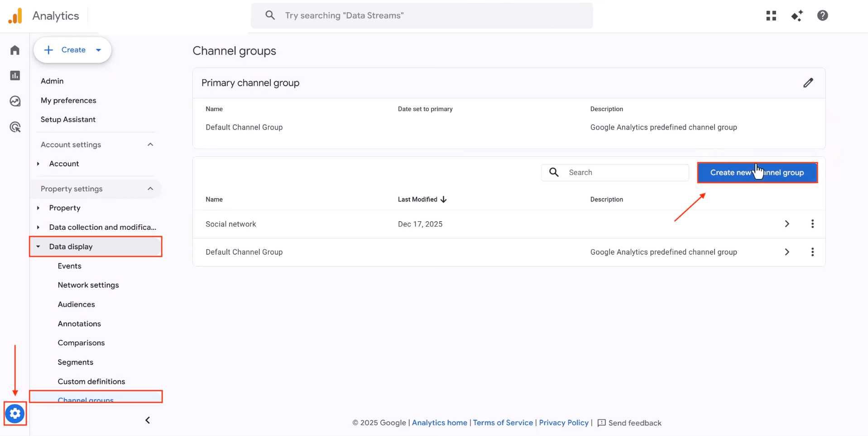868x436 pixels.
Task: Expand the Account tree item
Action: click(38, 164)
